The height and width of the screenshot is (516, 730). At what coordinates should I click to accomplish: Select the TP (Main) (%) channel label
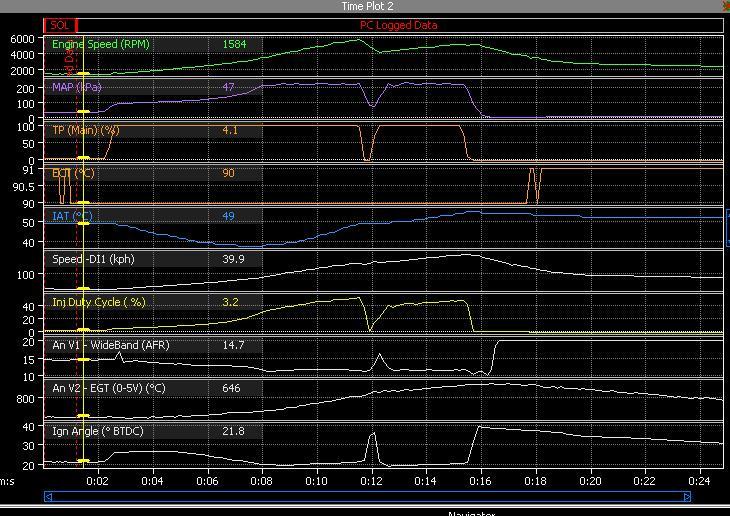click(x=86, y=130)
